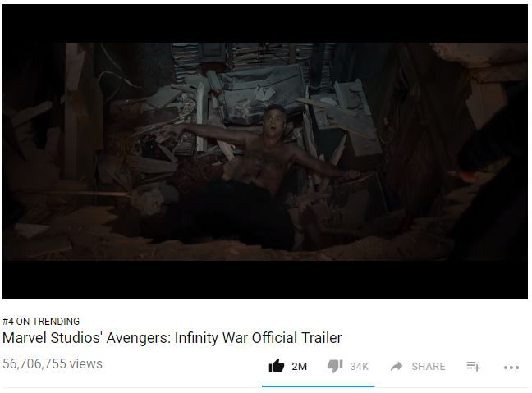Click the Avengers: Infinity War video title
This screenshot has width=532, height=393.
coord(172,338)
